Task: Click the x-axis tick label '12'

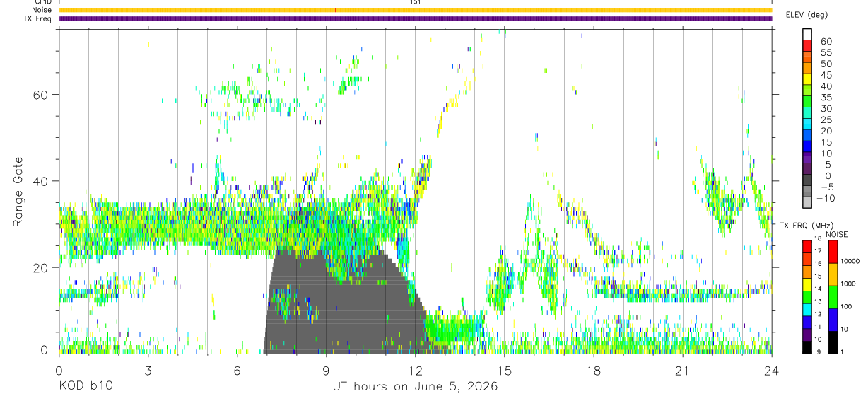Action: point(415,371)
